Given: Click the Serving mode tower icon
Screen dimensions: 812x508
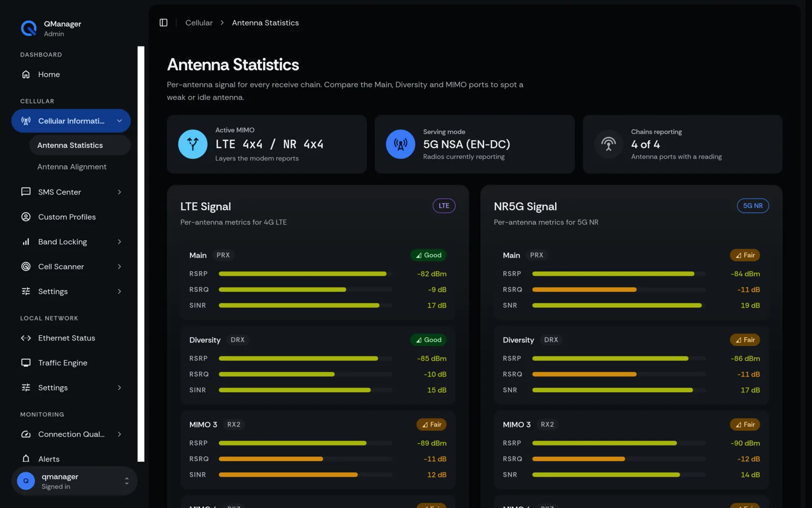Looking at the screenshot, I should [x=400, y=144].
